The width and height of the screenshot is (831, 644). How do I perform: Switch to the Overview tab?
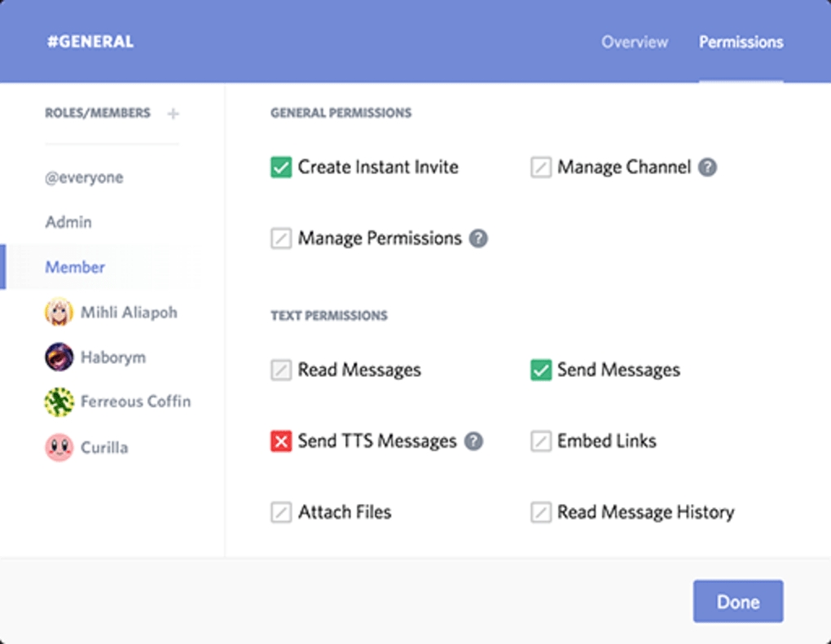tap(635, 42)
